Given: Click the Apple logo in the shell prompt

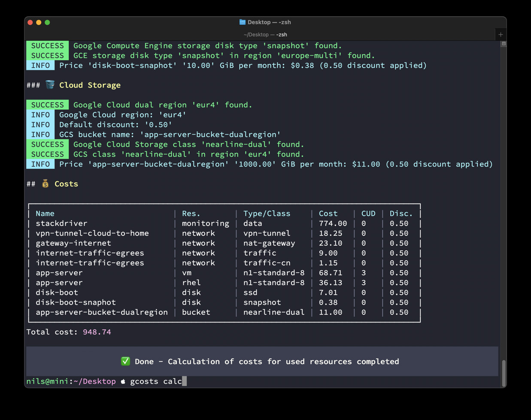Looking at the screenshot, I should pyautogui.click(x=123, y=381).
